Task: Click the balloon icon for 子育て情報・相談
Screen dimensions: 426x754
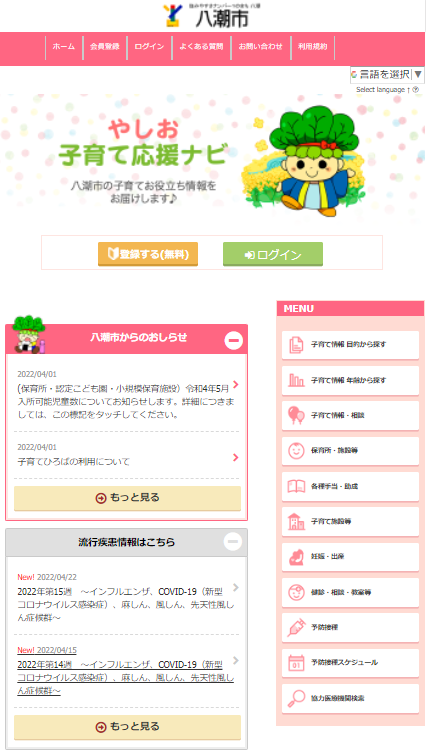Action: click(x=296, y=415)
